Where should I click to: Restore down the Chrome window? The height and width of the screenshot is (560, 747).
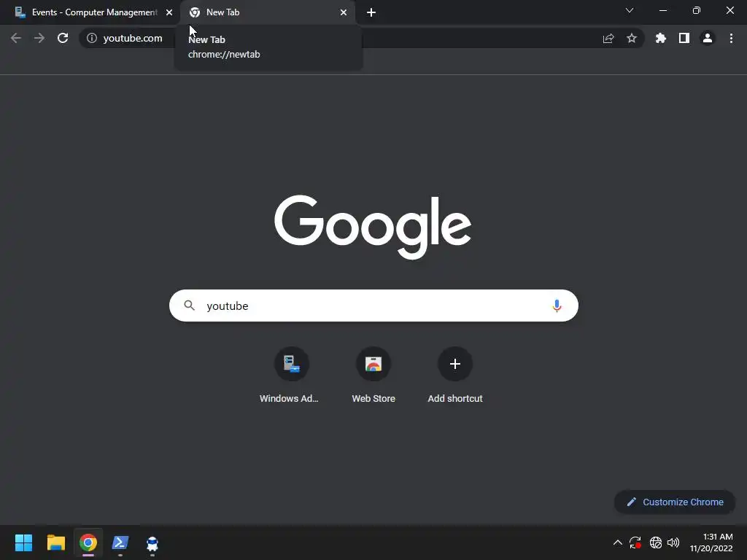click(x=697, y=10)
